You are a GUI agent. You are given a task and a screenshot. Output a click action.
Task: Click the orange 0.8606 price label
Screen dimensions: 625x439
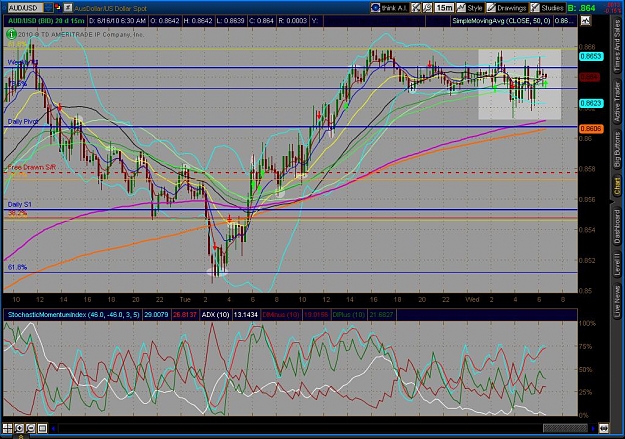591,129
